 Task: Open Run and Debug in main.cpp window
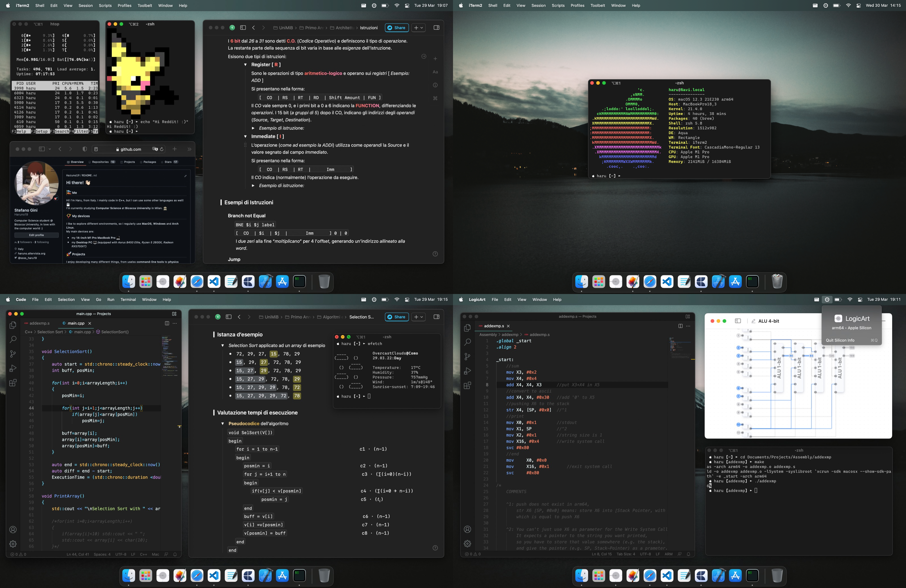click(x=13, y=368)
